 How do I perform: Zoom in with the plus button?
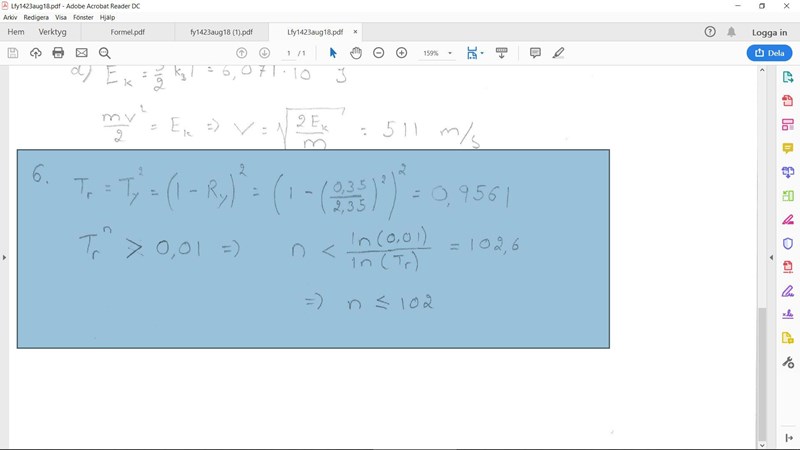(x=401, y=53)
